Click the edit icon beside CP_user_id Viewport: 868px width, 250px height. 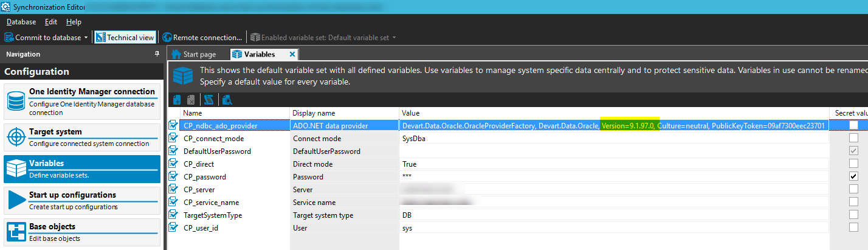point(173,227)
